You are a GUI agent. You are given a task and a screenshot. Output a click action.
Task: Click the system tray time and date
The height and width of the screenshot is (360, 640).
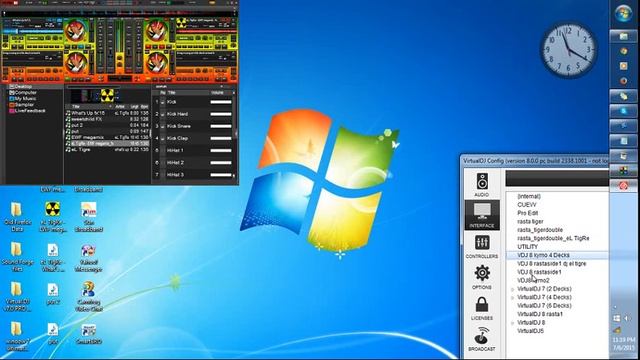pyautogui.click(x=624, y=344)
